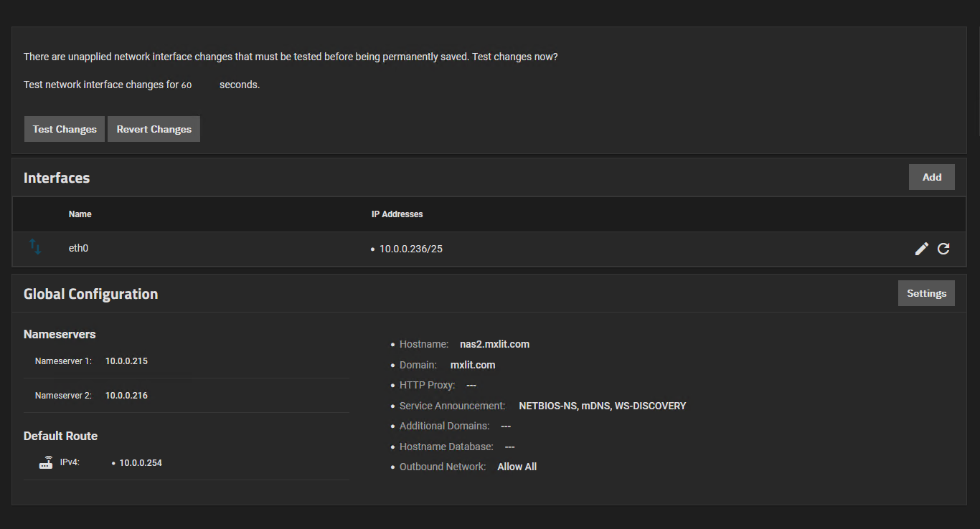Click the up/down traffic arrows beside eth0
This screenshot has height=529, width=980.
35,247
